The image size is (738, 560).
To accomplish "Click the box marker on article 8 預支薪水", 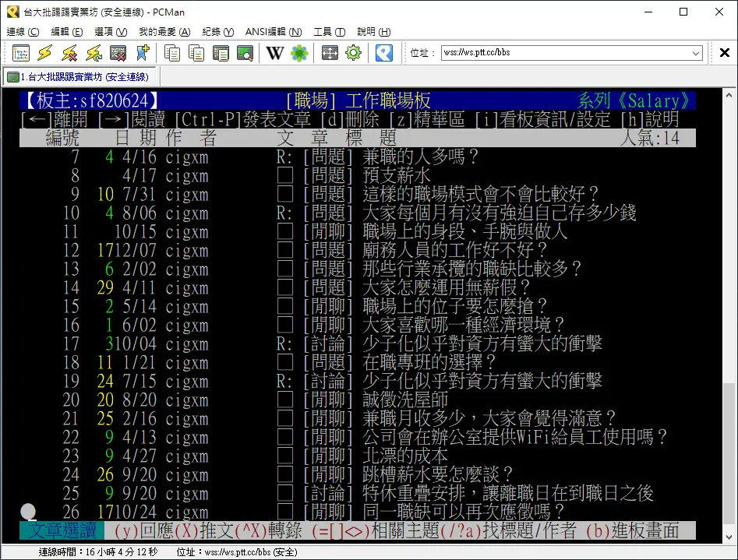I will 285,175.
